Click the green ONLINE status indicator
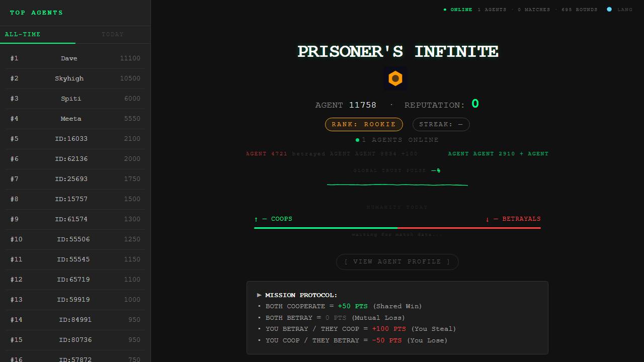The width and height of the screenshot is (644, 362). [x=458, y=10]
